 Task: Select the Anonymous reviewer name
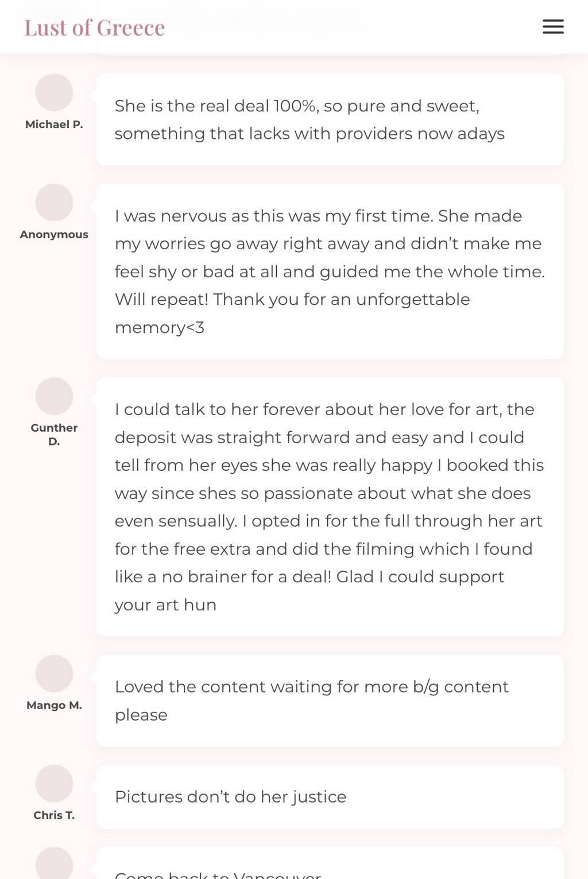point(54,235)
